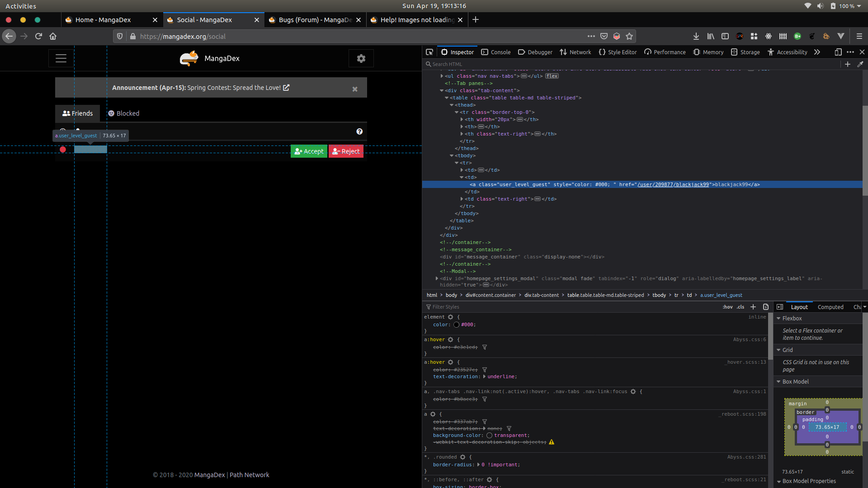Activate the element picker tool
The image size is (868, 488).
click(429, 52)
